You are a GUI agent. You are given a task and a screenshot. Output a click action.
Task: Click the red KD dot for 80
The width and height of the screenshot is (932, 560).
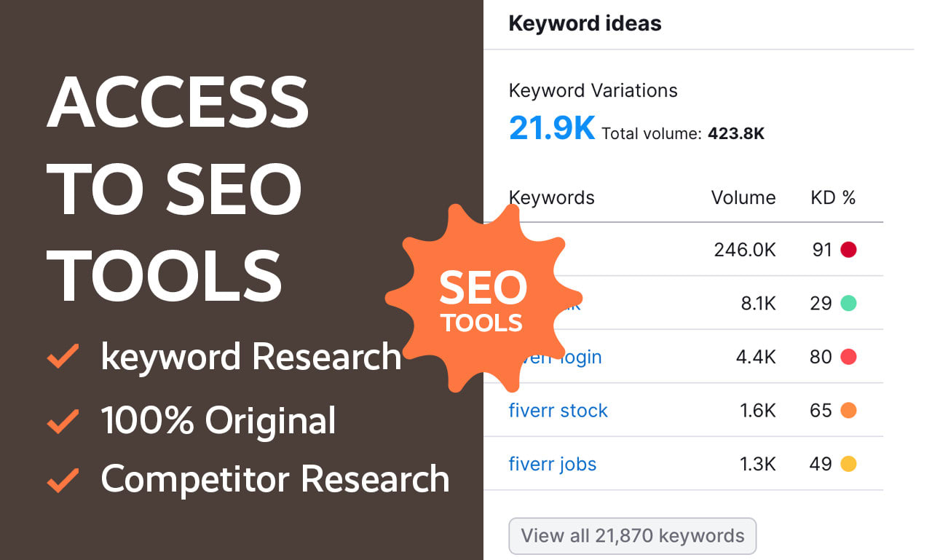click(848, 357)
